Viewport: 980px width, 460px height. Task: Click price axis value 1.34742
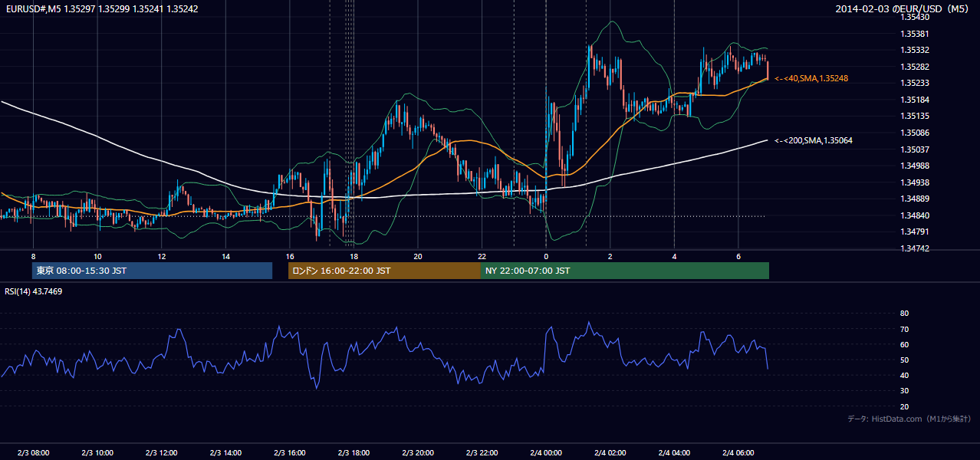pos(915,248)
